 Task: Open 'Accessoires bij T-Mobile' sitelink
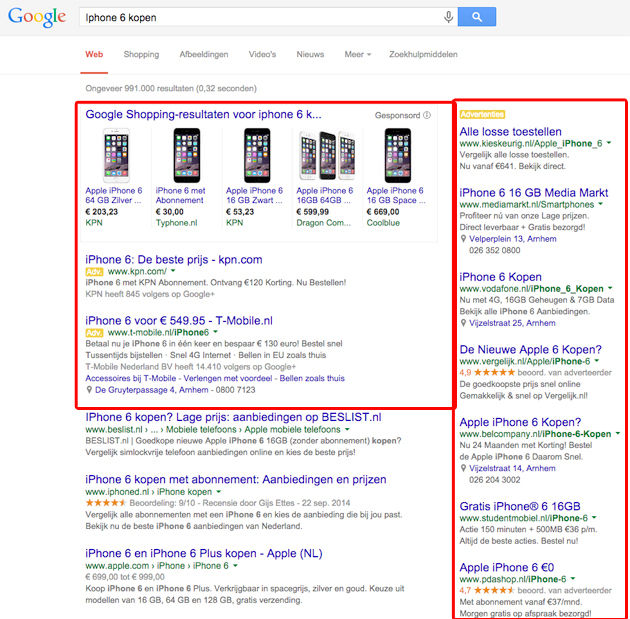(x=131, y=378)
